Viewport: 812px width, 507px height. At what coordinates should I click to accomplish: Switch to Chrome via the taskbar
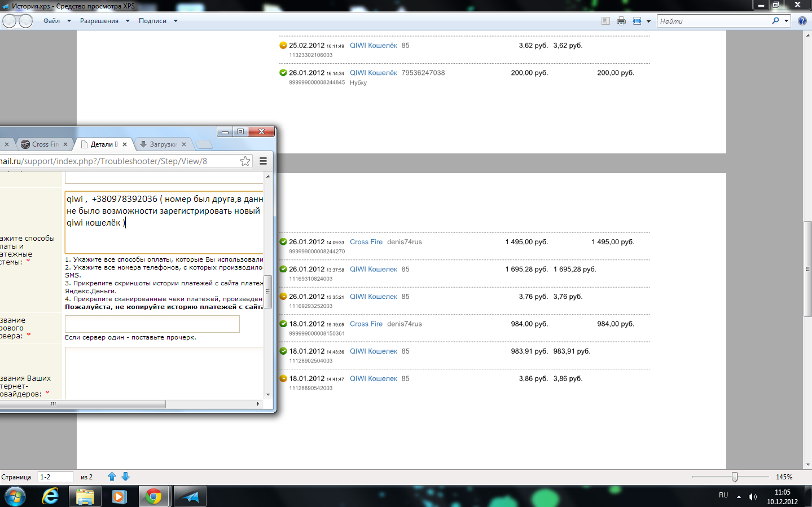click(153, 496)
